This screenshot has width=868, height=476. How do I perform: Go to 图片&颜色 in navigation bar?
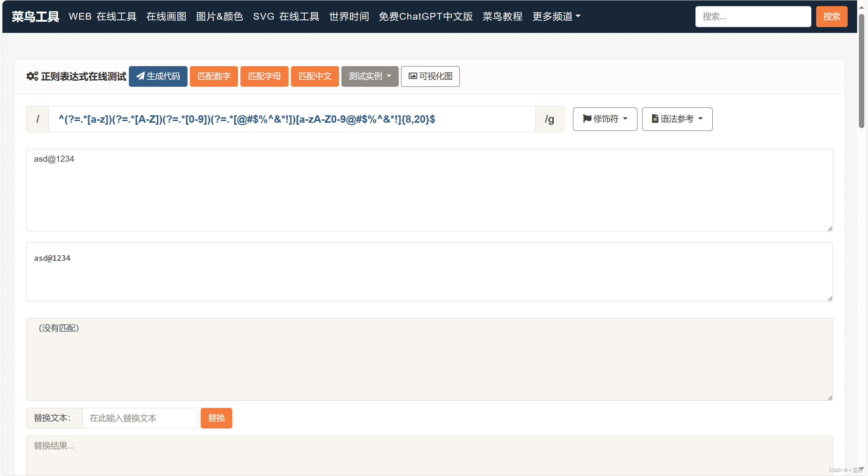coord(219,16)
